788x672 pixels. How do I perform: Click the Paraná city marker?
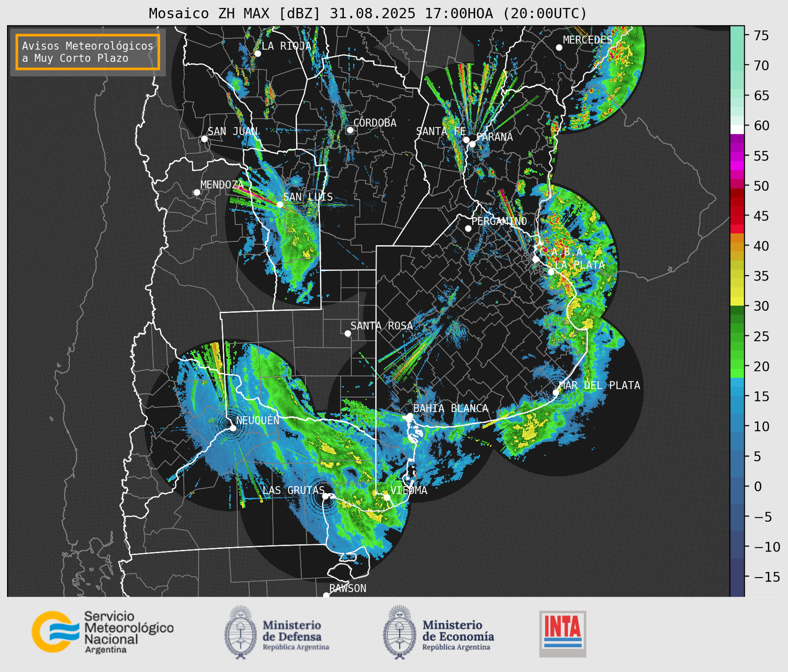(x=472, y=144)
